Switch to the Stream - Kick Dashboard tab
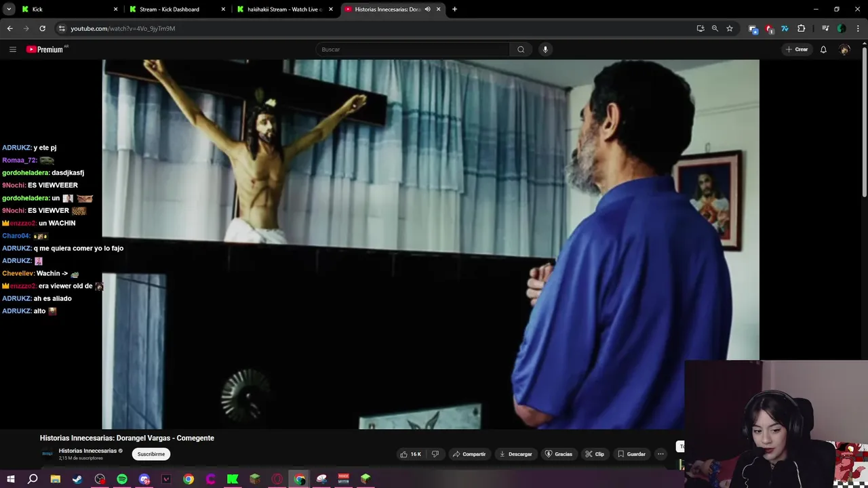868x488 pixels. (176, 9)
